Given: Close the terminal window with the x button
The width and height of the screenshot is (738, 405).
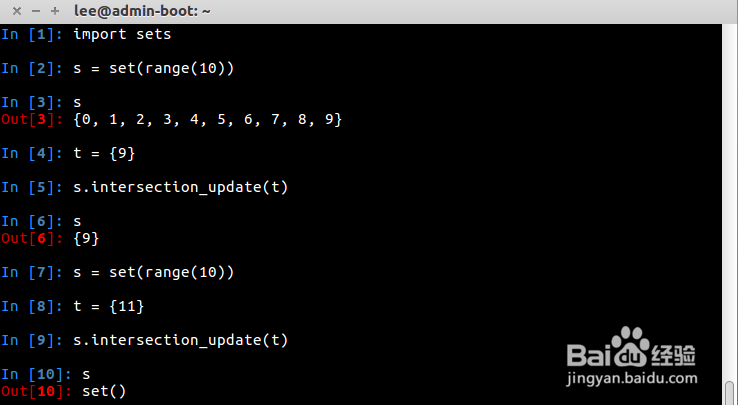Looking at the screenshot, I should coord(17,11).
